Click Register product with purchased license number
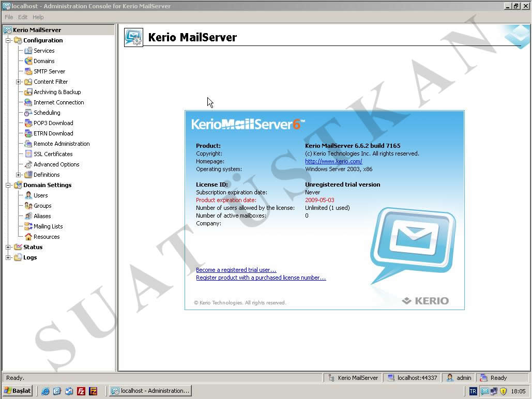The width and height of the screenshot is (532, 399). click(261, 278)
